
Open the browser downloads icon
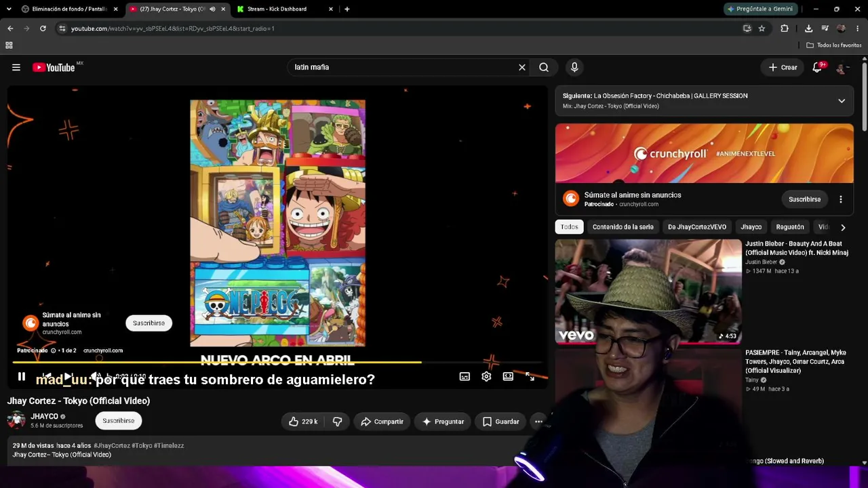(808, 28)
